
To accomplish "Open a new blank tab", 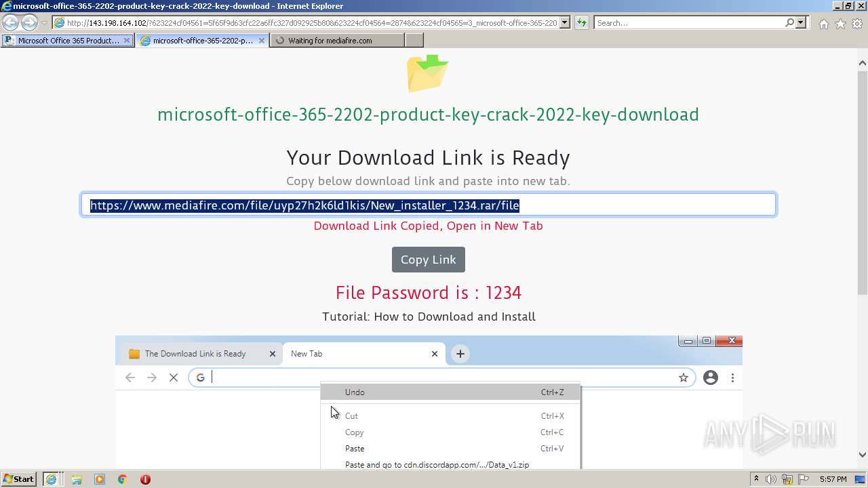I will (414, 41).
